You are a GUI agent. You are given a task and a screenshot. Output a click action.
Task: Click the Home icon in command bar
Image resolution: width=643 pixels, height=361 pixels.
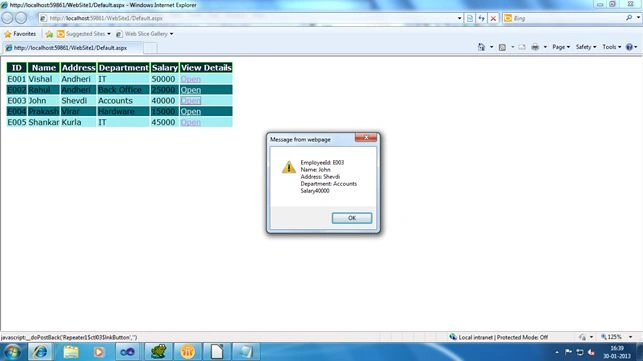[x=481, y=47]
